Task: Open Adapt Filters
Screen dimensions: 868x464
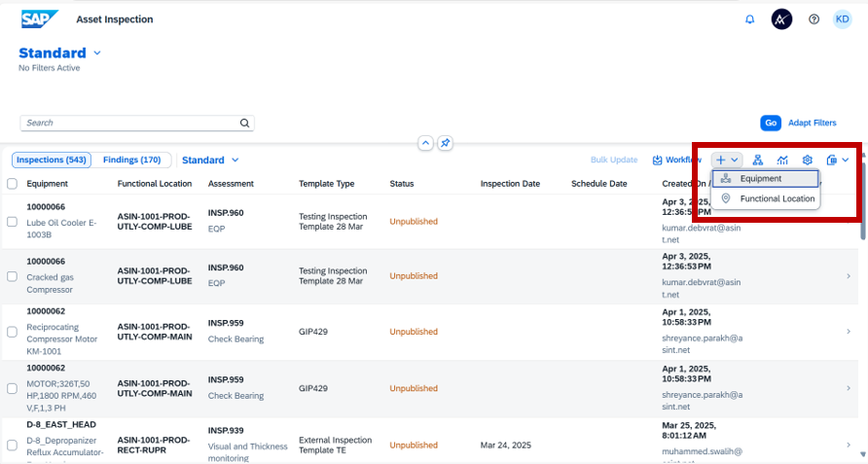Action: point(813,123)
